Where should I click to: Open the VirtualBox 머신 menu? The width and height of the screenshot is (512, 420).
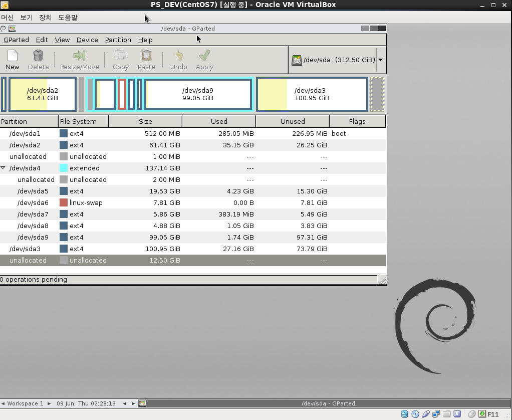(7, 18)
